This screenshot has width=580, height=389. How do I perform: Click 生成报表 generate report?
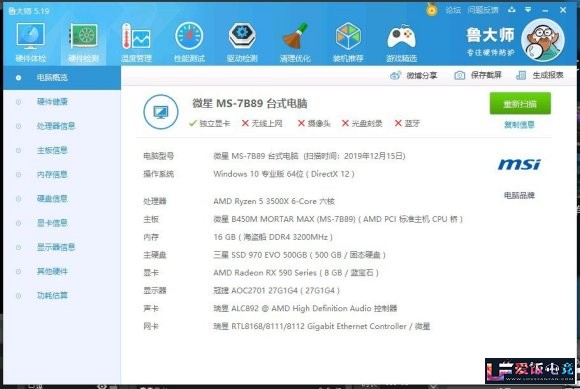click(x=540, y=75)
